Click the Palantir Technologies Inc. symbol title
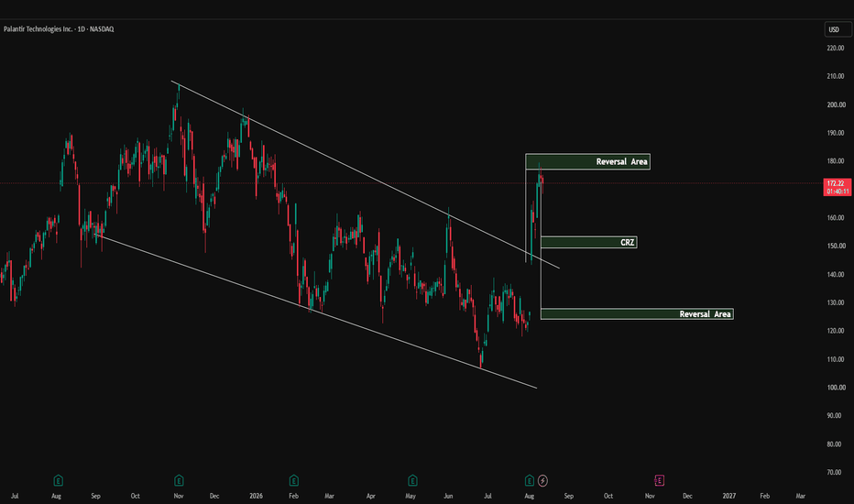Image resolution: width=854 pixels, height=504 pixels. pyautogui.click(x=38, y=29)
